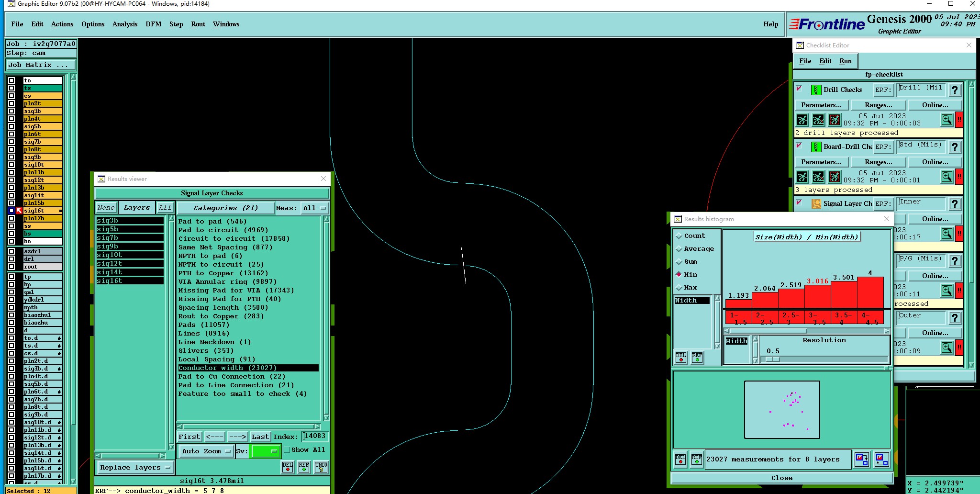Open the File menu in Graphic Editor
The height and width of the screenshot is (494, 980).
[x=17, y=24]
